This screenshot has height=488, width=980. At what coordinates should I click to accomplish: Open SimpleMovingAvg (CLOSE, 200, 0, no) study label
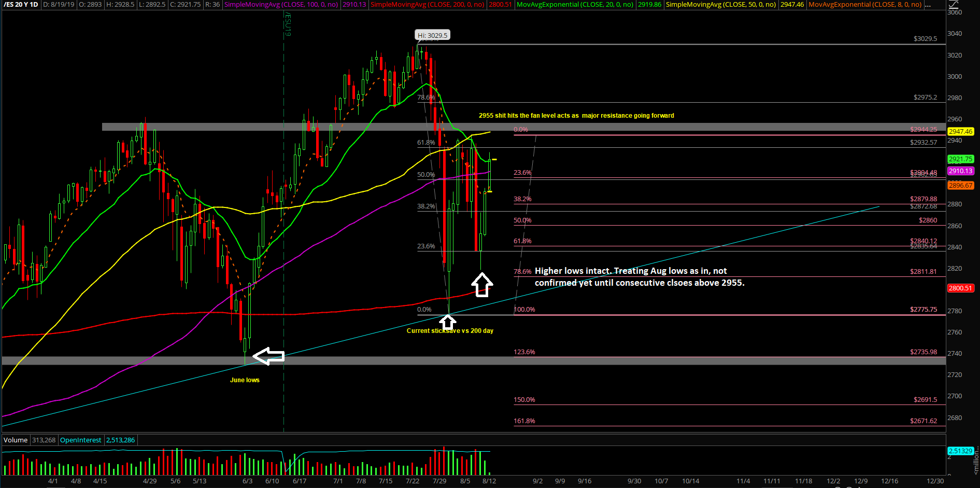point(428,5)
